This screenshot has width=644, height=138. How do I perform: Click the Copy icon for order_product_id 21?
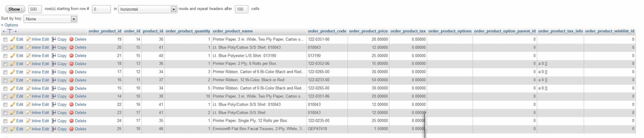54,56
